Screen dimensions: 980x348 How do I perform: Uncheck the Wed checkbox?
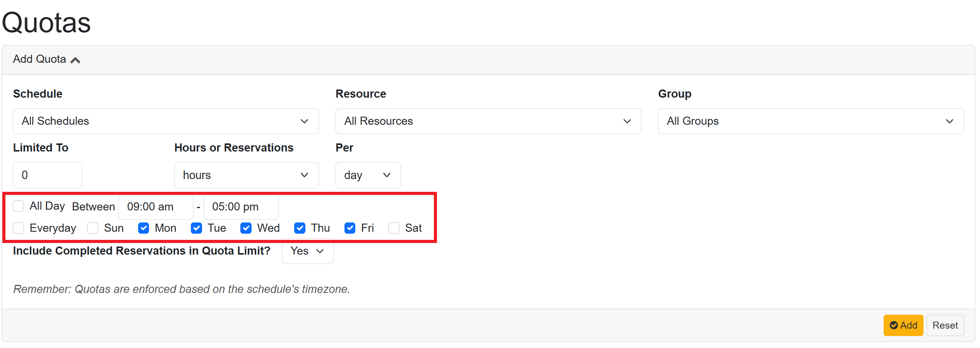(x=246, y=228)
